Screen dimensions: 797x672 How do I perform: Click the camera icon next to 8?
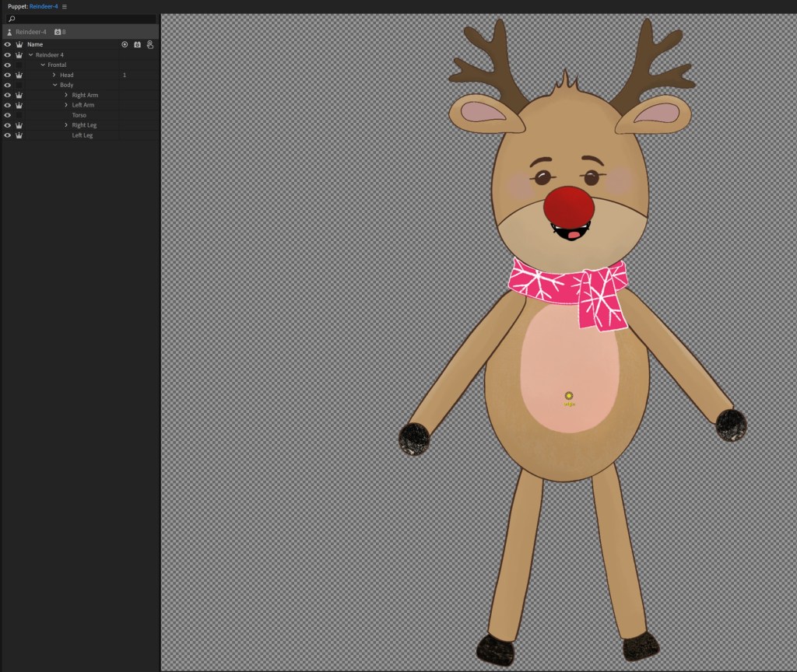(x=58, y=32)
